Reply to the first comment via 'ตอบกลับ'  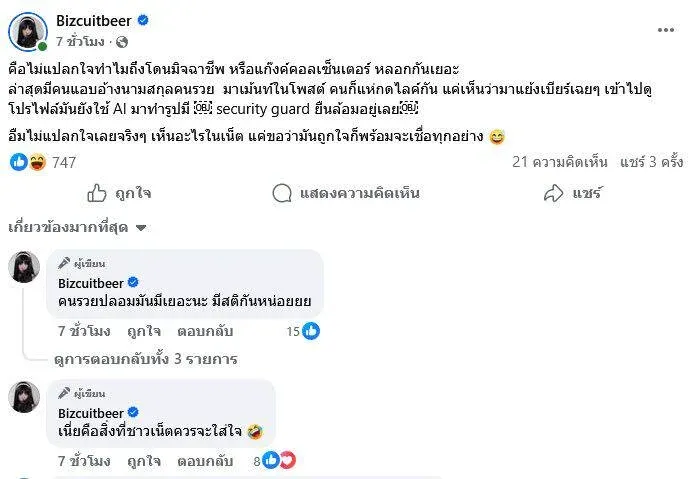click(205, 331)
